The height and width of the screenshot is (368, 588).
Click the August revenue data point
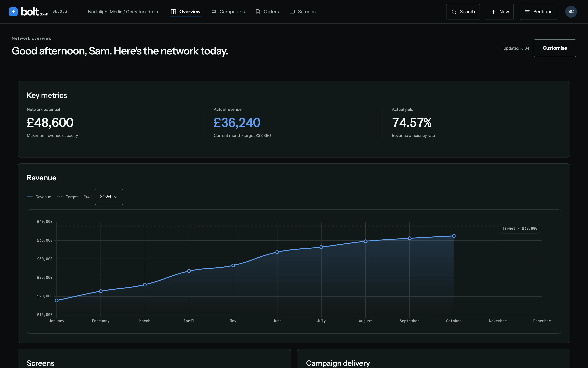point(365,241)
